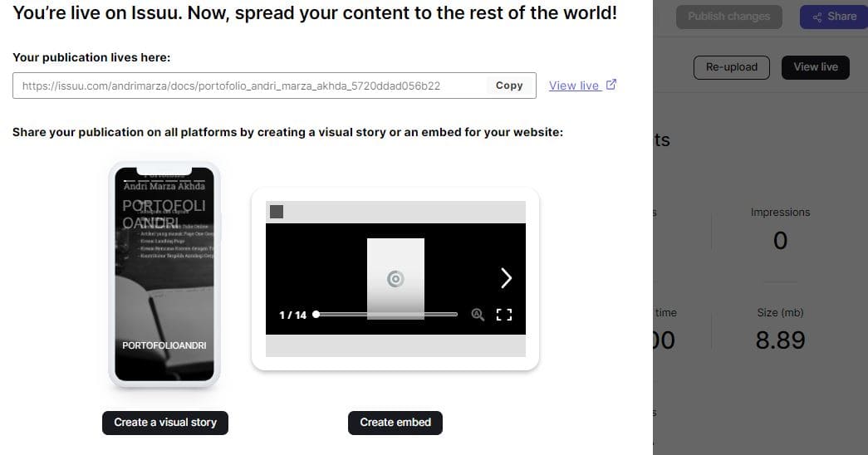Screen dimensions: 868x455
Task: Click View live button in background page
Action: pyautogui.click(x=816, y=67)
